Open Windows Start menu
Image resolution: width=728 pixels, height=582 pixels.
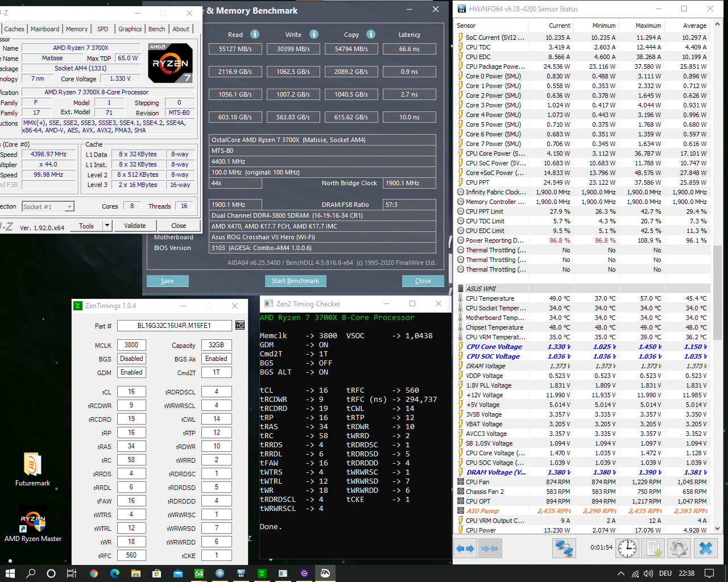10,573
